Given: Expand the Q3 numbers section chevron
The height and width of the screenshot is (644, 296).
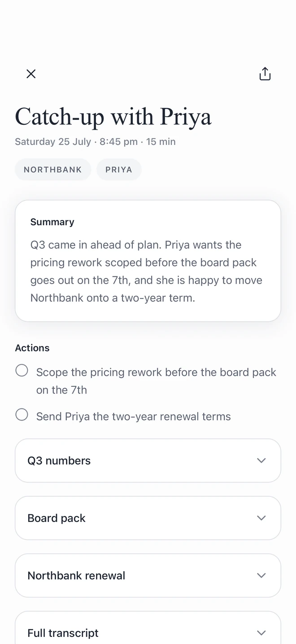Looking at the screenshot, I should [x=261, y=460].
